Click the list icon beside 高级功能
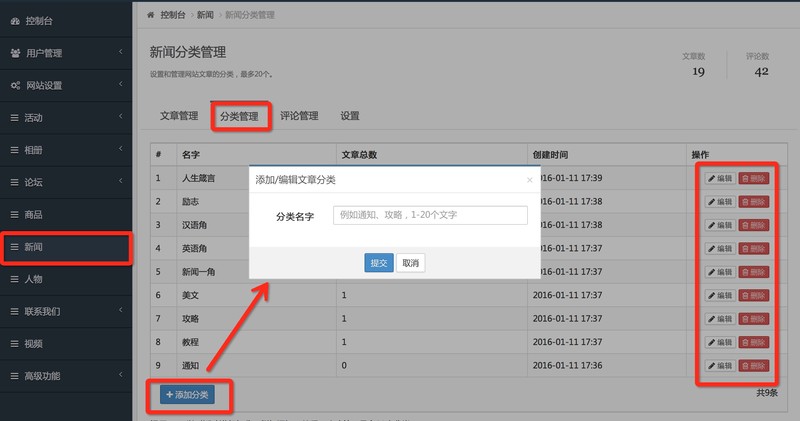 [15, 376]
